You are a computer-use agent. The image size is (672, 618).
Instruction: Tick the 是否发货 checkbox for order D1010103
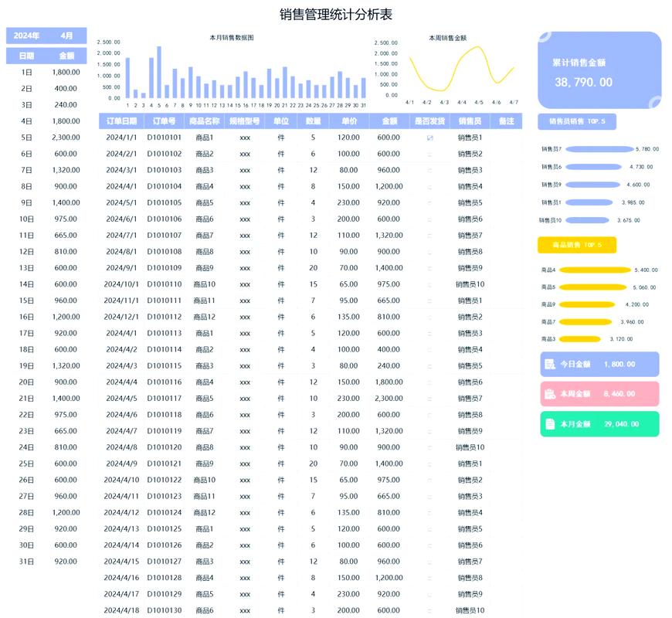[430, 170]
